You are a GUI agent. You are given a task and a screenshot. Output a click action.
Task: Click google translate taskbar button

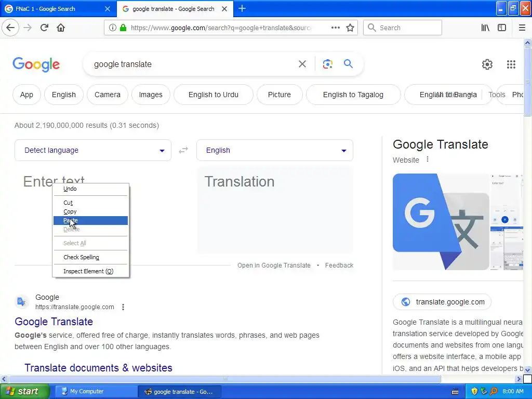tap(179, 392)
